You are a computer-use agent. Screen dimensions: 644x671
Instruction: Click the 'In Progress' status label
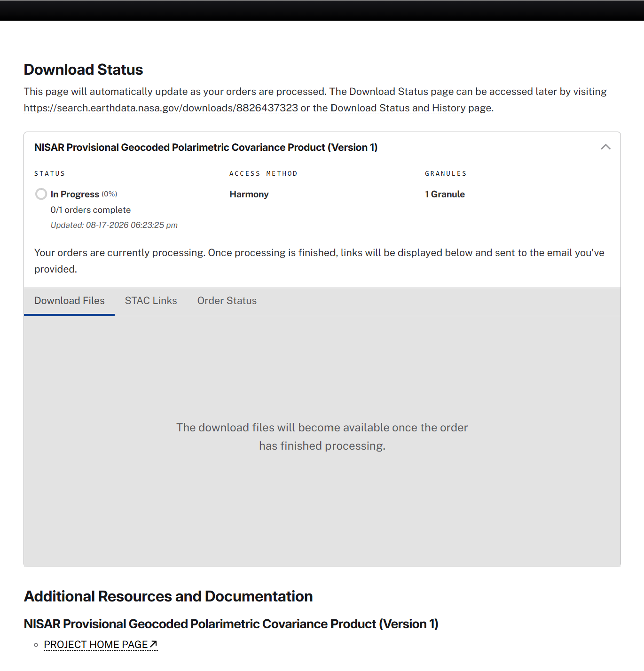pyautogui.click(x=75, y=195)
